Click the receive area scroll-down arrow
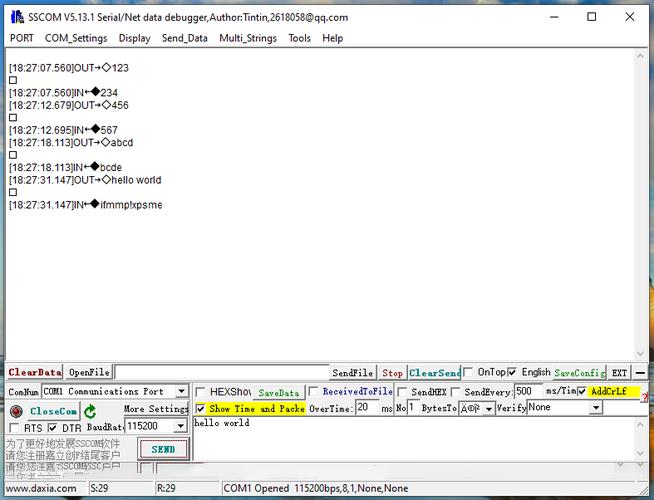This screenshot has width=654, height=500. coord(640,355)
